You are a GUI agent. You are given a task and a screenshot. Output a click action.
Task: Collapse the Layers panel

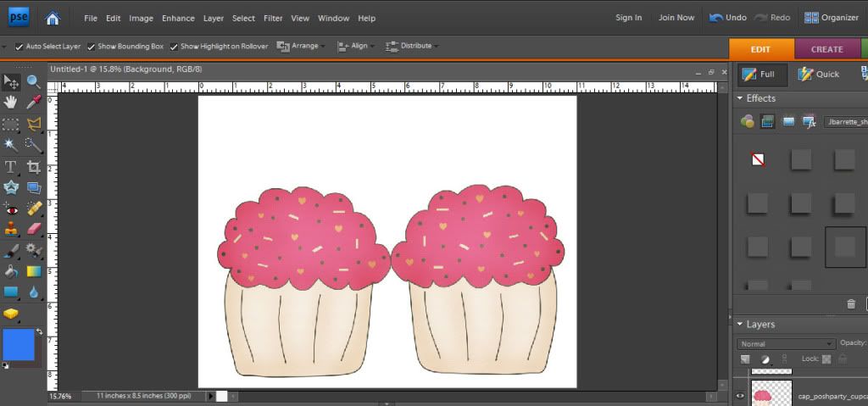[739, 324]
